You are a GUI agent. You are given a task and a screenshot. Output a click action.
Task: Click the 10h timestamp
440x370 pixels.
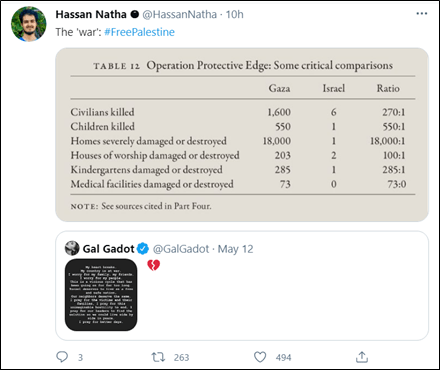click(234, 14)
